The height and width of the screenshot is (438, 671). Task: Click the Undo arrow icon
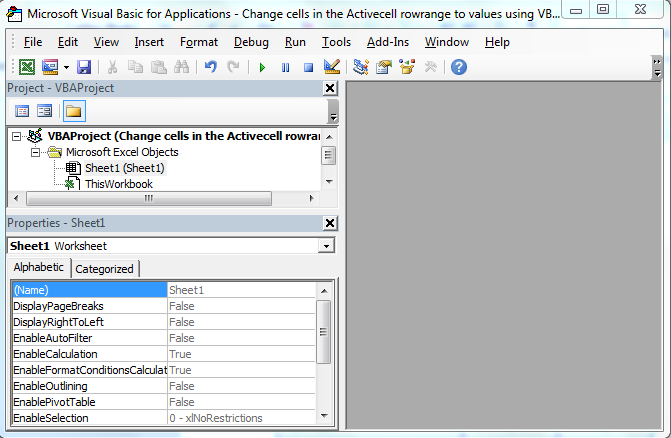tap(210, 67)
